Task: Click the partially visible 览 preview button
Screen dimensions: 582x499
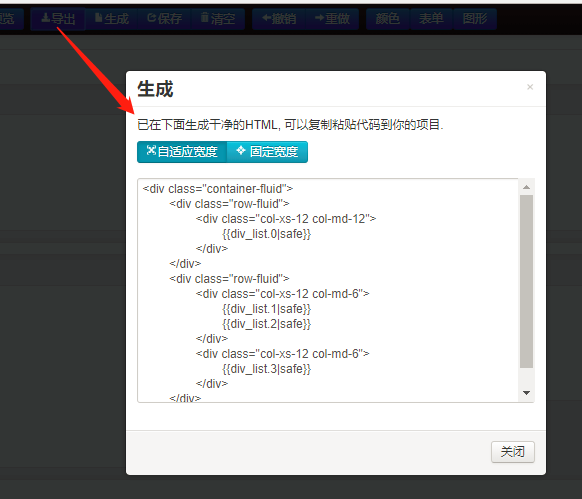Action: [x=11, y=19]
